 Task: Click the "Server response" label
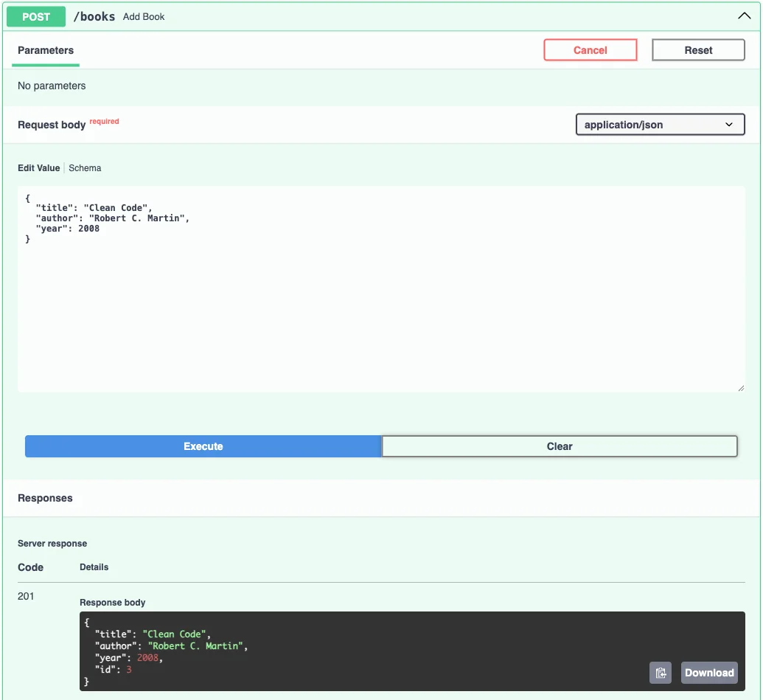(52, 543)
